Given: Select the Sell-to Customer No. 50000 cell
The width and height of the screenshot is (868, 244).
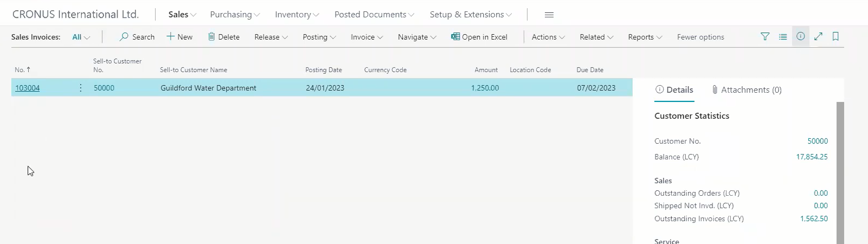Looking at the screenshot, I should pyautogui.click(x=104, y=88).
